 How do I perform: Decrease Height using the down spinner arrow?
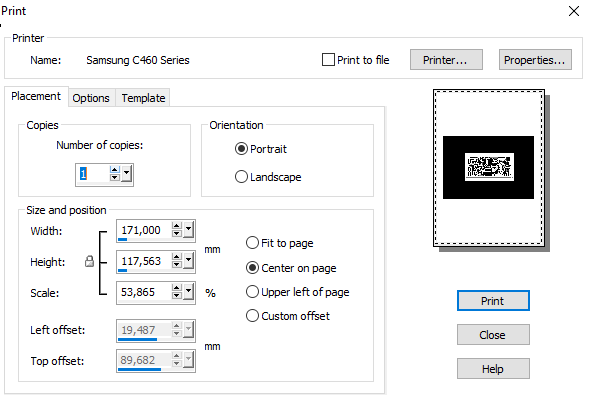[x=177, y=264]
